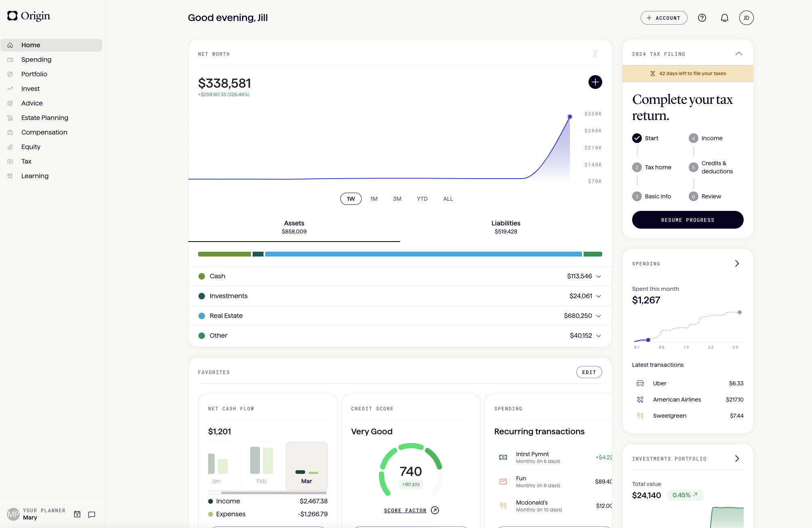Click the Score Factor arrow icon
This screenshot has width=812, height=528.
pos(435,510)
